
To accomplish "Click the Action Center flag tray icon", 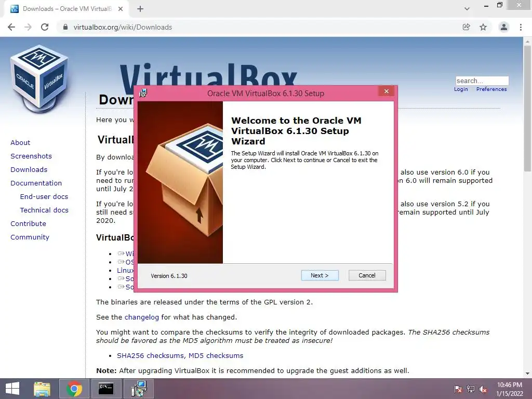I will [458, 389].
